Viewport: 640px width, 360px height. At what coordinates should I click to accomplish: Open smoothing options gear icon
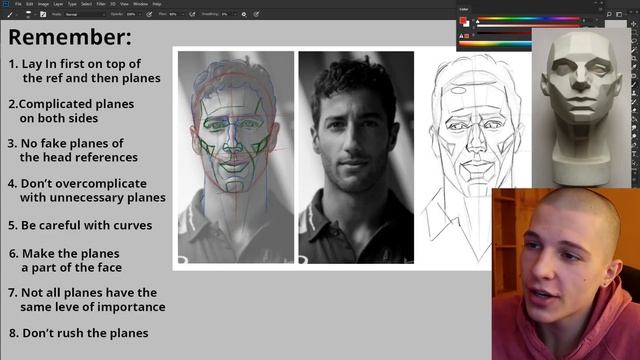(244, 14)
